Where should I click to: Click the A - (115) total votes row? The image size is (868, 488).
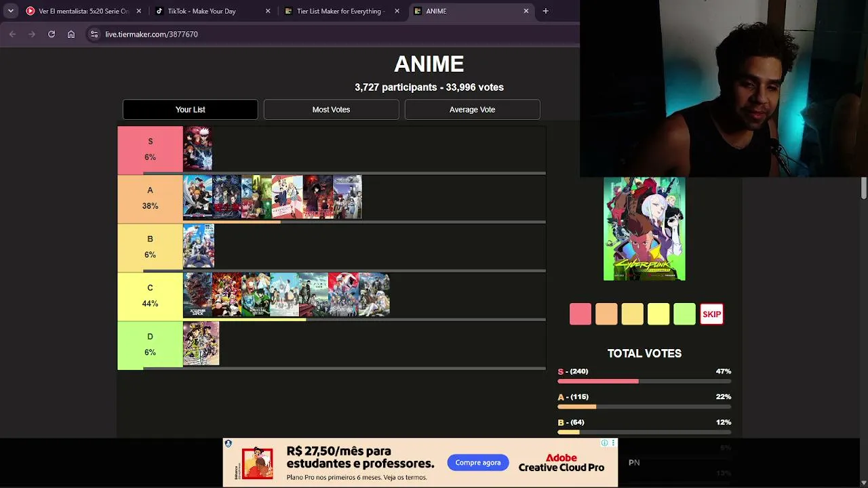coord(644,401)
